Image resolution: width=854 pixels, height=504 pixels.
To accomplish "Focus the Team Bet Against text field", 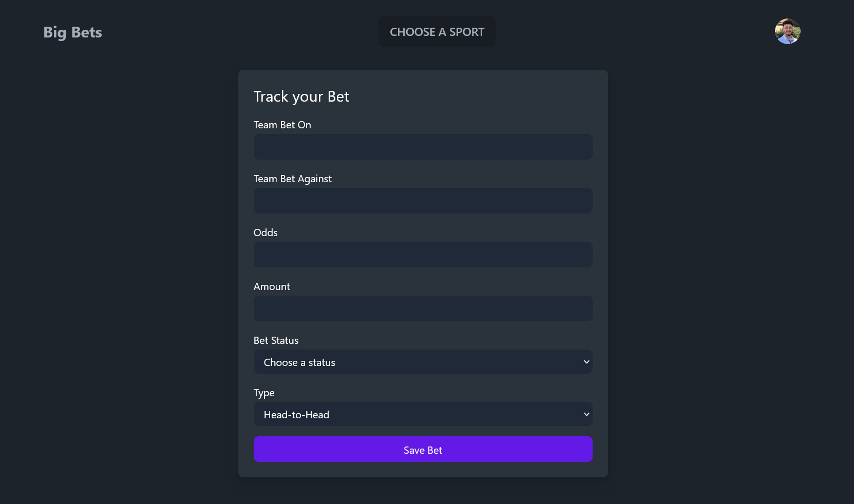I will (423, 201).
